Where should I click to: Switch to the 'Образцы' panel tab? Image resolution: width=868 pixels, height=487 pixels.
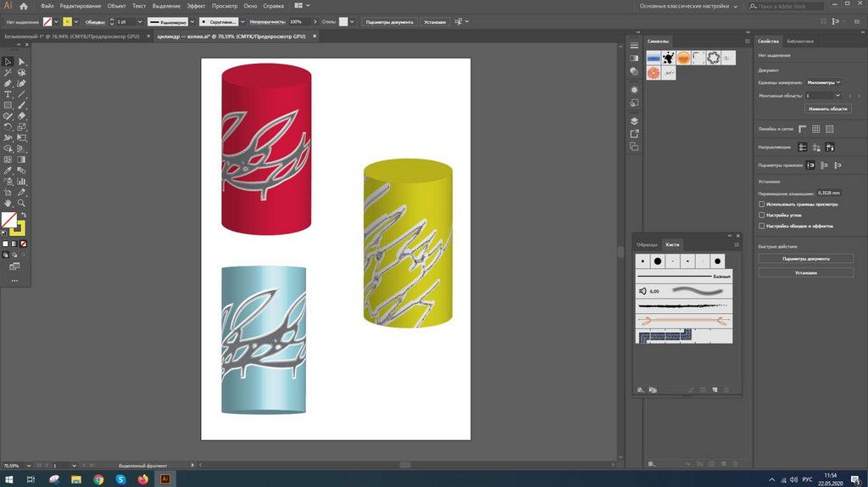coord(647,244)
